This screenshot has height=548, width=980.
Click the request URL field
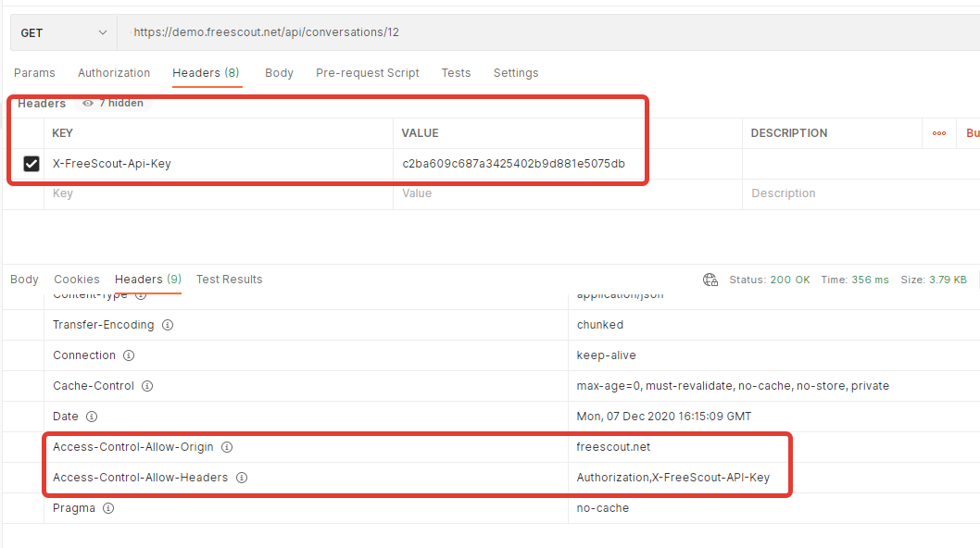(x=548, y=32)
